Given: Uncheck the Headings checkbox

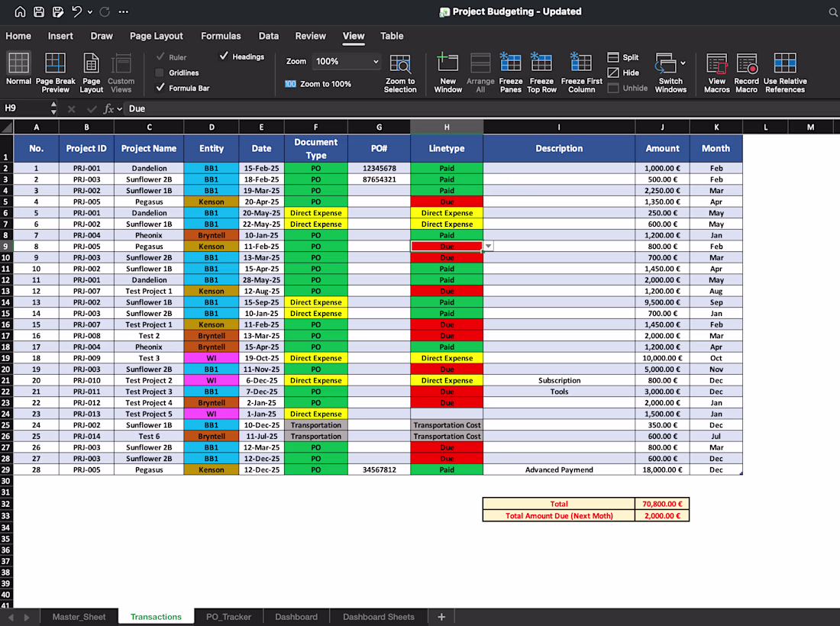Looking at the screenshot, I should point(224,56).
